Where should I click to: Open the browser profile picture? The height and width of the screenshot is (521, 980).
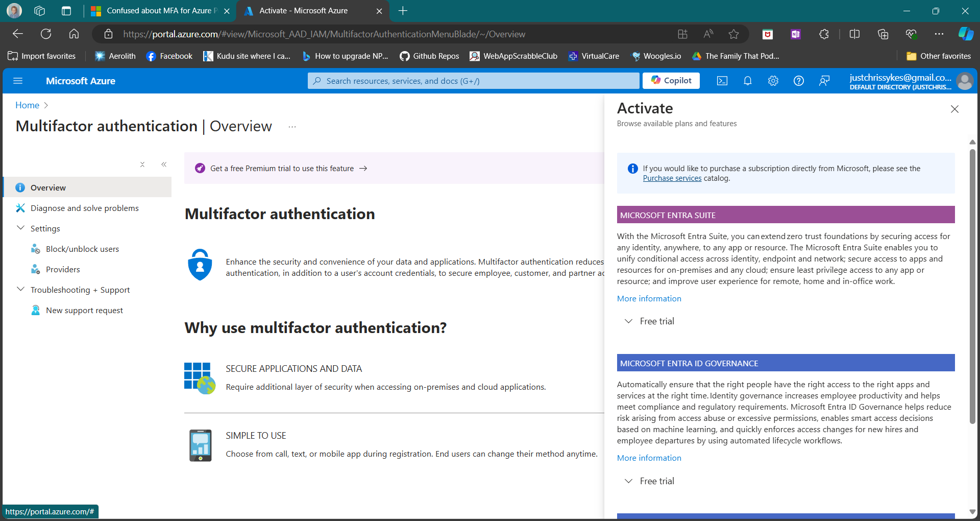point(14,11)
